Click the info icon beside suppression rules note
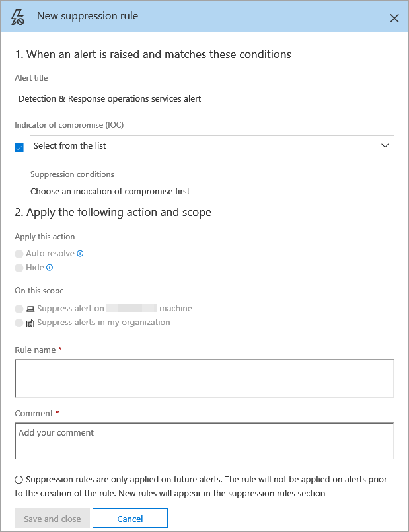Image resolution: width=409 pixels, height=532 pixels. (x=19, y=480)
